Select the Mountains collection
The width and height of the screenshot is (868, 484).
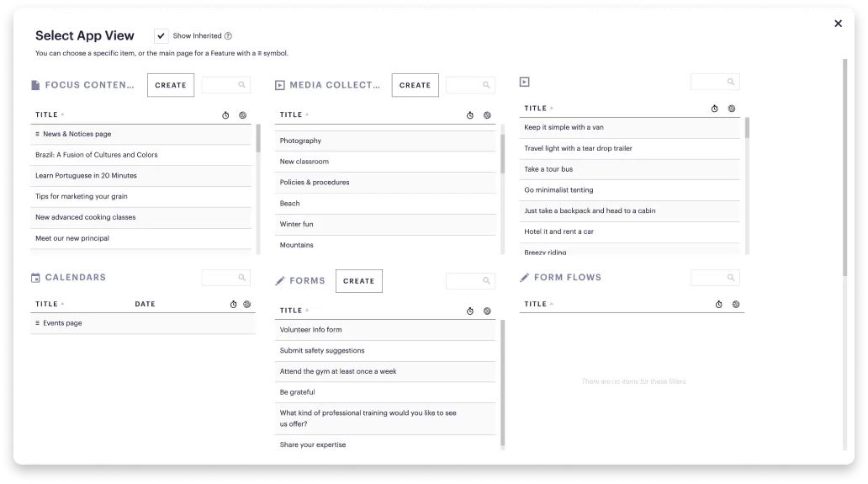click(x=385, y=245)
